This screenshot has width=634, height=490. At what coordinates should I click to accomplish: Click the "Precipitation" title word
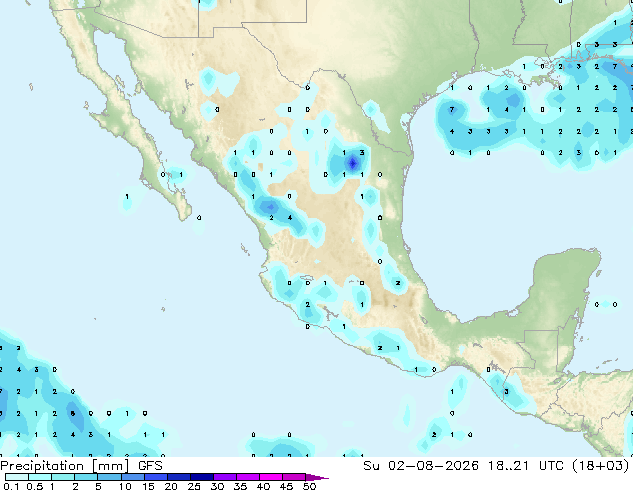tap(42, 466)
